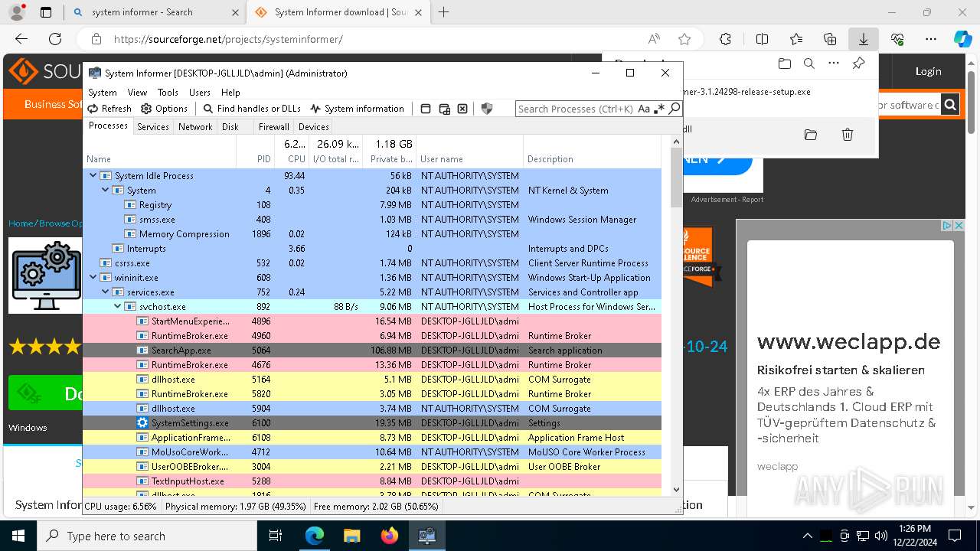This screenshot has height=551, width=980.
Task: Open the Tools menu
Action: pos(168,92)
